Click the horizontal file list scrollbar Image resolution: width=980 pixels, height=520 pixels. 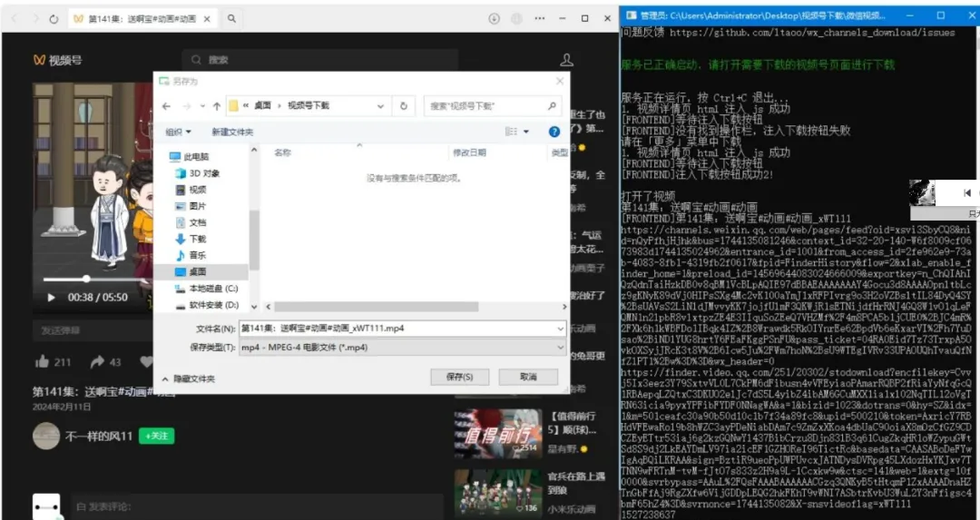click(x=377, y=307)
